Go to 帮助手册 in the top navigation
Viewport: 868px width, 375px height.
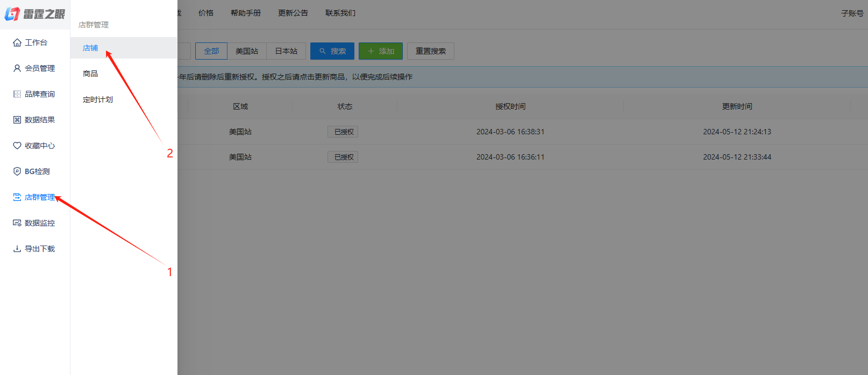click(x=246, y=13)
